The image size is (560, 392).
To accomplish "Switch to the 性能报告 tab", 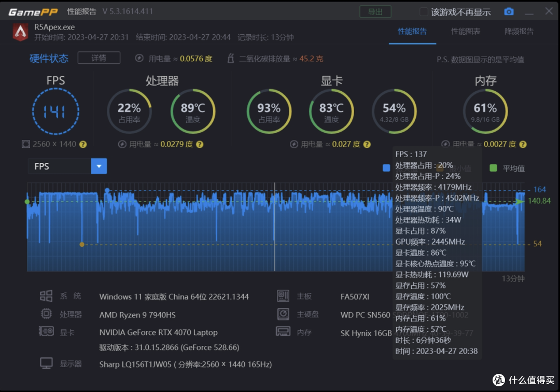I will 412,32.
